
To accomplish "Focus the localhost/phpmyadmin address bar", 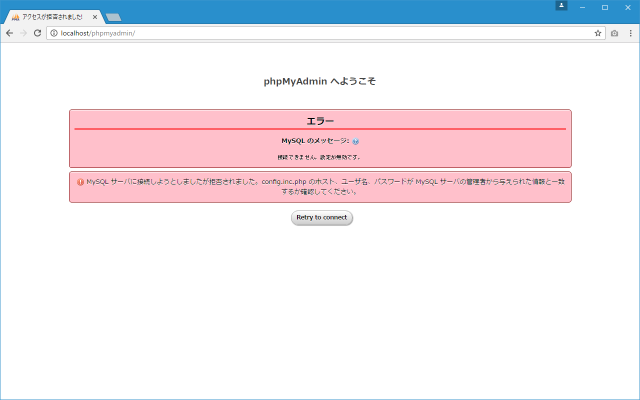I will [324, 33].
